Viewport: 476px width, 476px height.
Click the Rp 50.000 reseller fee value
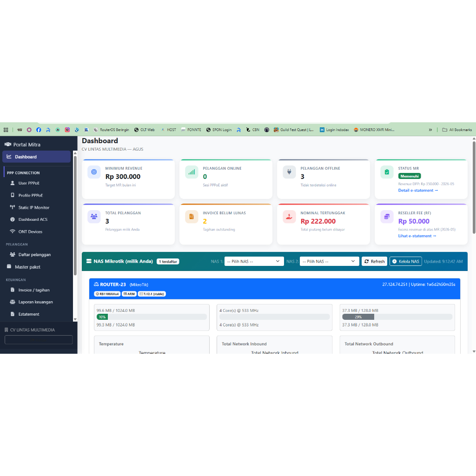[414, 221]
